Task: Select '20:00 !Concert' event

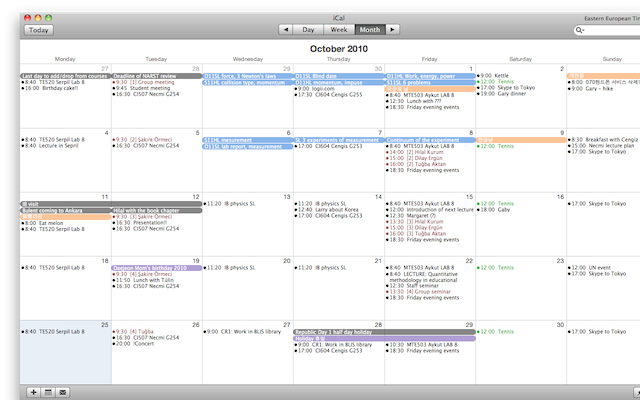Action: coord(133,344)
